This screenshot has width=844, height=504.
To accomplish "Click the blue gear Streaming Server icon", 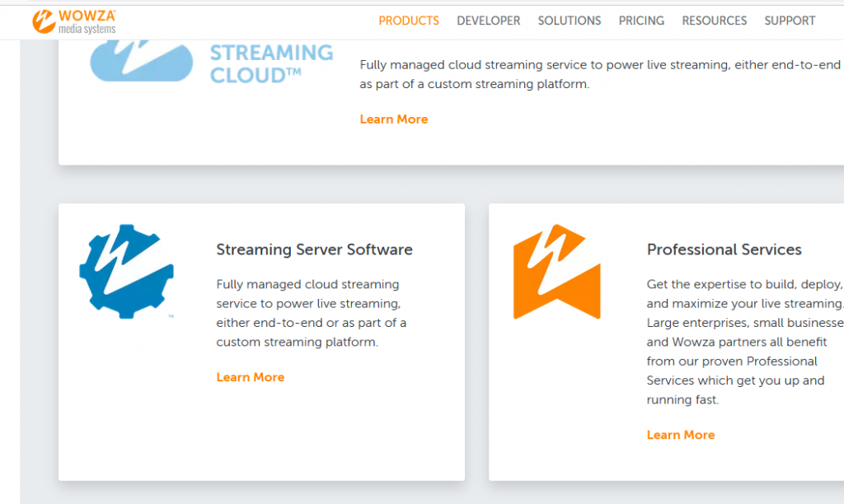I will click(x=126, y=272).
